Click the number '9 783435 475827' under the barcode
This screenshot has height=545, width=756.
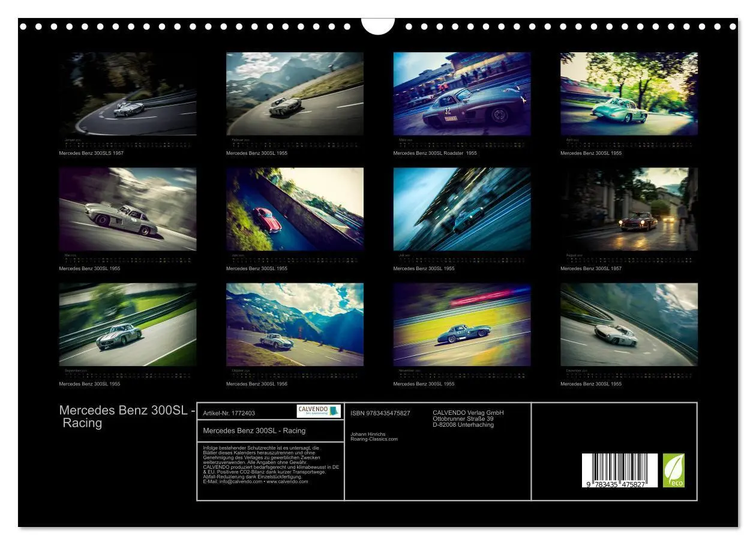(x=617, y=484)
